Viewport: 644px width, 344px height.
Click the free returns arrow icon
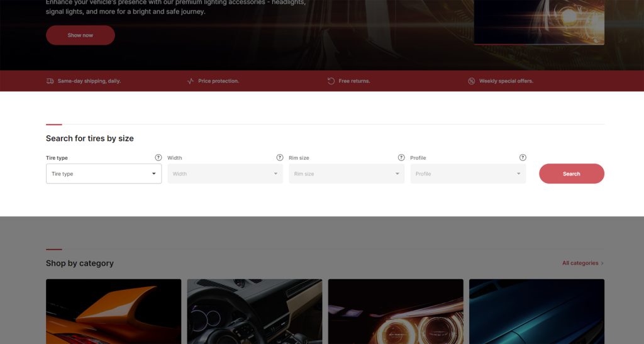coord(331,81)
